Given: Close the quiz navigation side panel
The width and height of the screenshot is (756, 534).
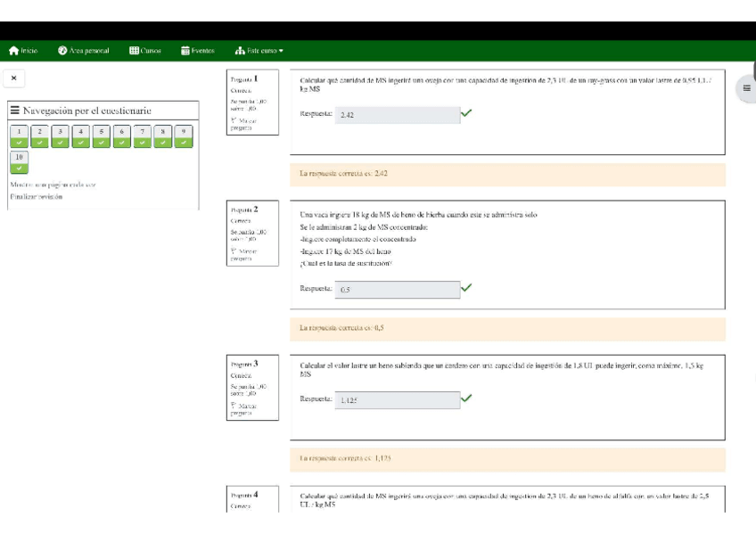Looking at the screenshot, I should coord(14,78).
